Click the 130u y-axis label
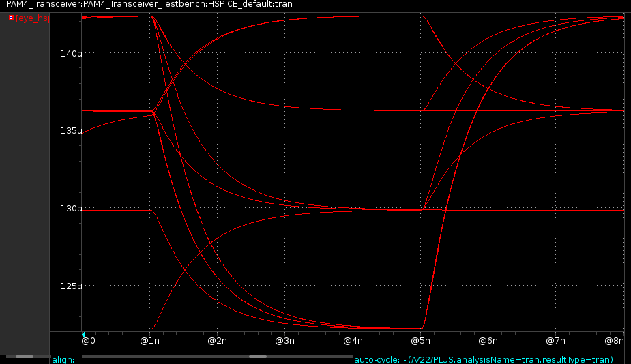The height and width of the screenshot is (364, 631). coord(71,209)
